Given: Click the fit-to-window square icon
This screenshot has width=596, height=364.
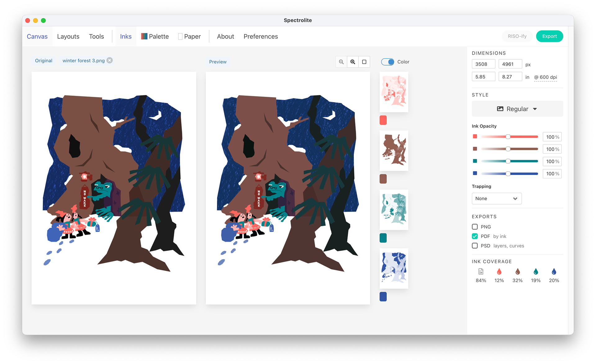Looking at the screenshot, I should (364, 62).
